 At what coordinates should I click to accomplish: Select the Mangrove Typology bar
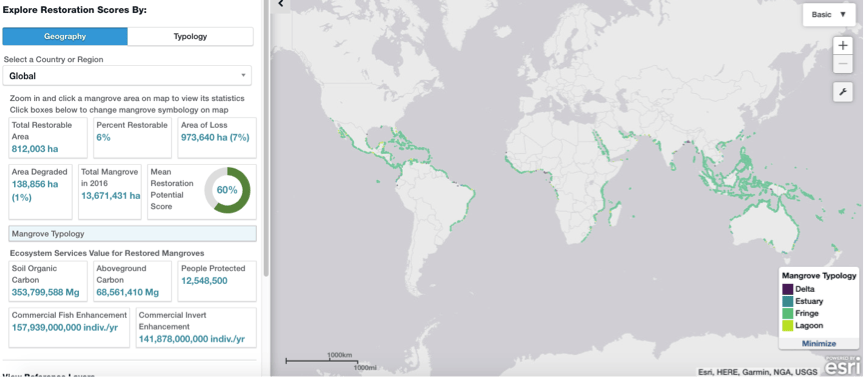132,234
